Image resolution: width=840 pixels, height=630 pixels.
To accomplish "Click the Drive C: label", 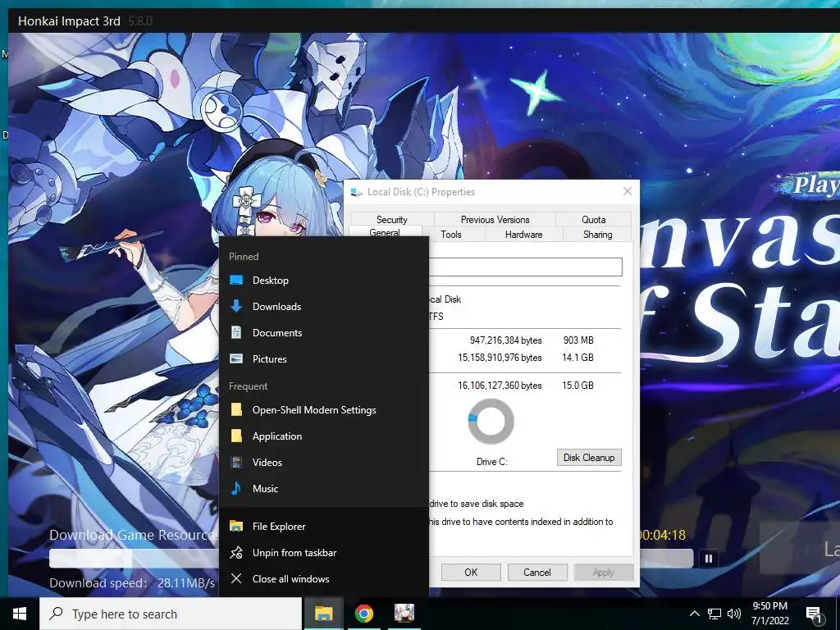I will [x=492, y=461].
